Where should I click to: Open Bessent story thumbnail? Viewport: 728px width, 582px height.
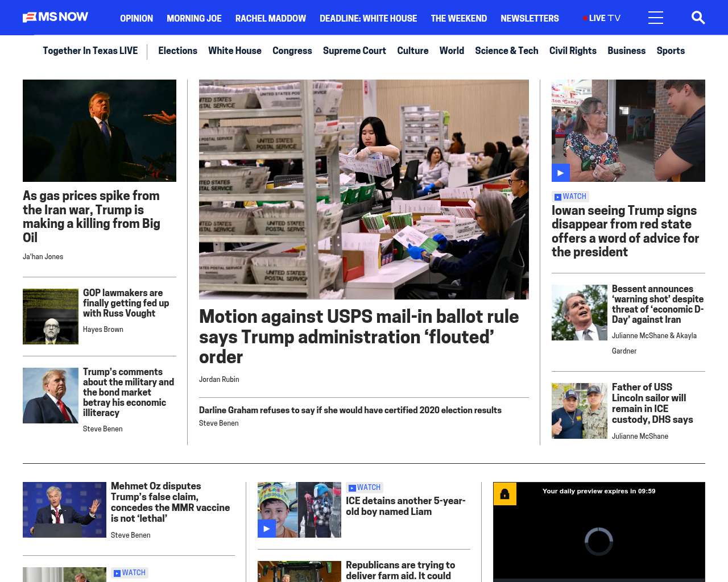580,313
